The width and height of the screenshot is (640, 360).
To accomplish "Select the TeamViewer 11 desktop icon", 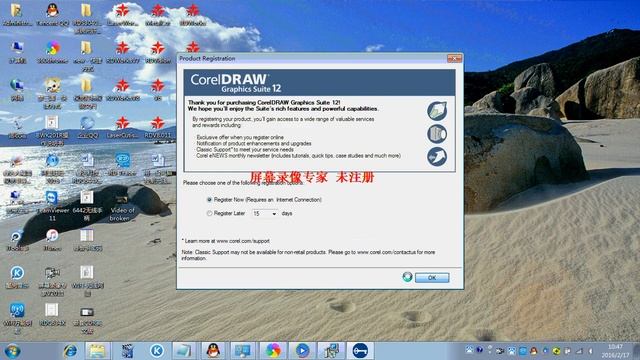I will pyautogui.click(x=53, y=206).
